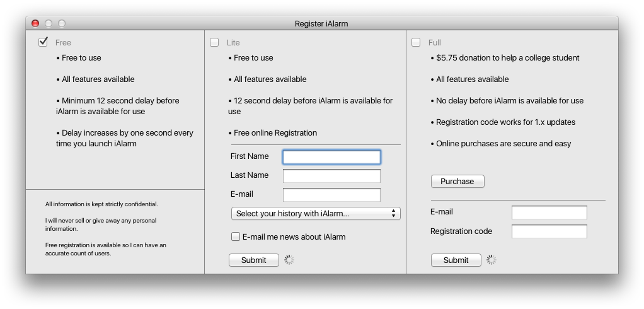Screen dimensions: 644x309
Task: Focus the Last Name text box
Action: pos(331,176)
